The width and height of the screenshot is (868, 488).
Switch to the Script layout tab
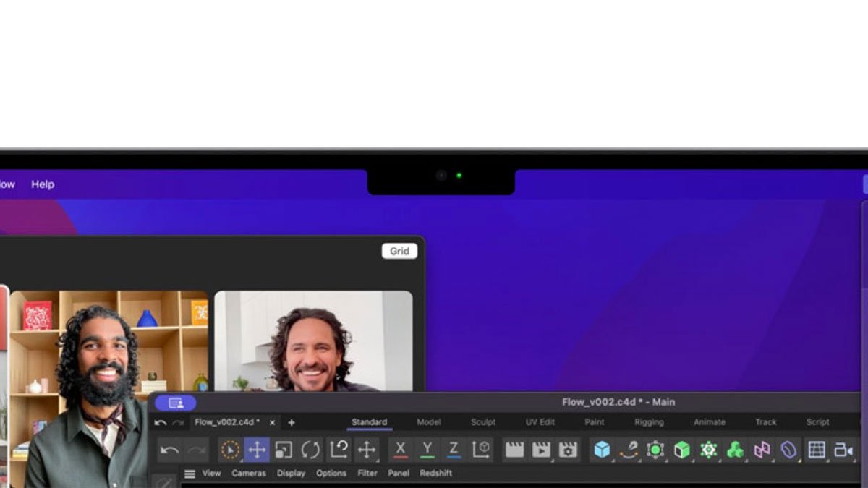pos(818,422)
